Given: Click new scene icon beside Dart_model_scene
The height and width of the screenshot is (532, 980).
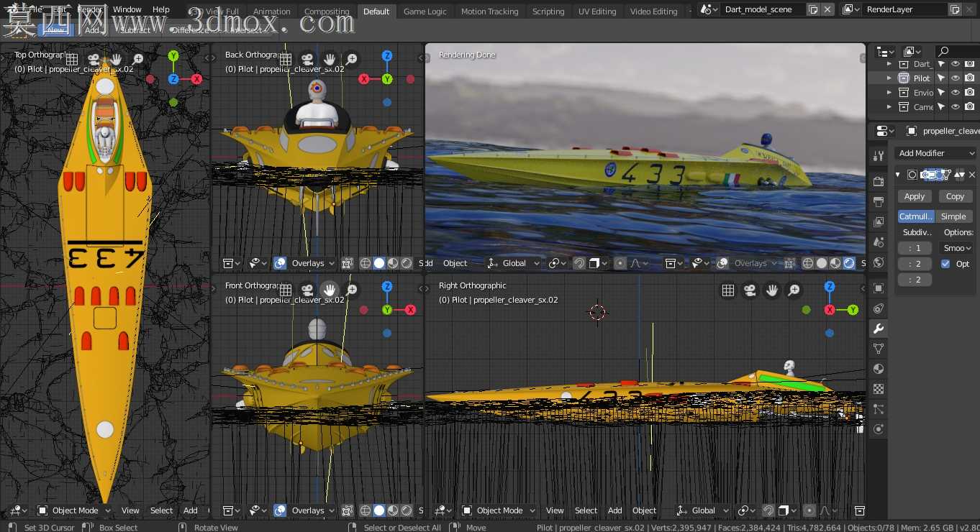Looking at the screenshot, I should tap(813, 9).
